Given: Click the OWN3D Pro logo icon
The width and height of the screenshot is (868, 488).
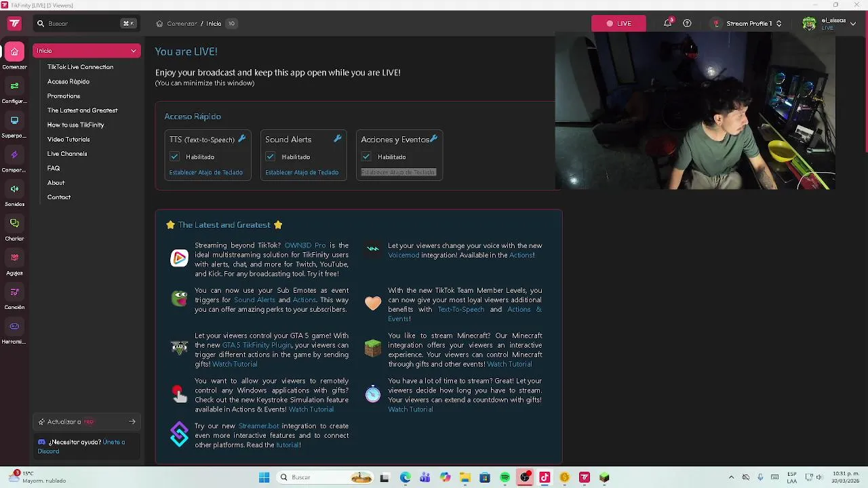Looking at the screenshot, I should click(x=179, y=258).
